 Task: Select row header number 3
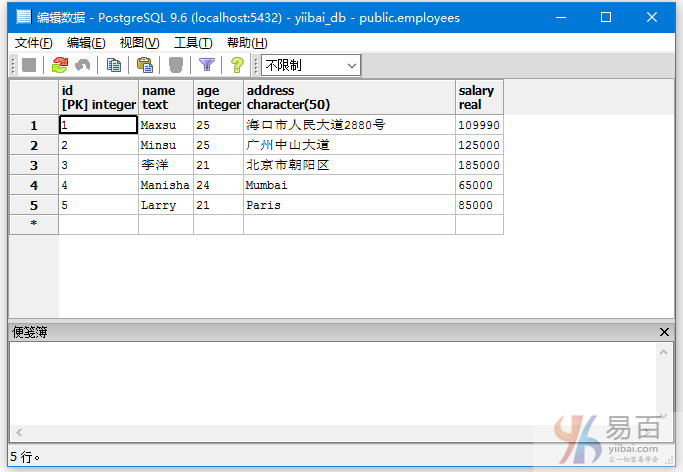(34, 165)
